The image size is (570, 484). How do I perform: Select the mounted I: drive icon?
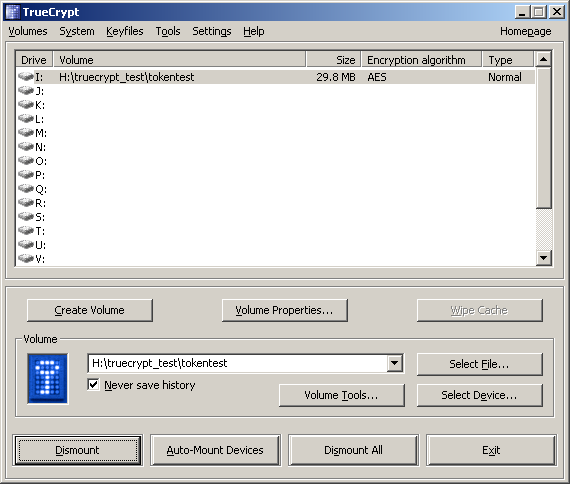pos(26,76)
